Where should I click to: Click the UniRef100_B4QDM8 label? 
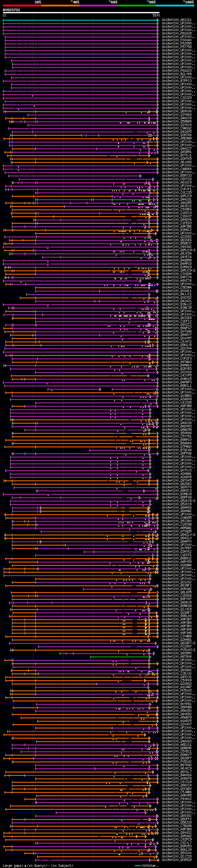[x=177, y=260]
